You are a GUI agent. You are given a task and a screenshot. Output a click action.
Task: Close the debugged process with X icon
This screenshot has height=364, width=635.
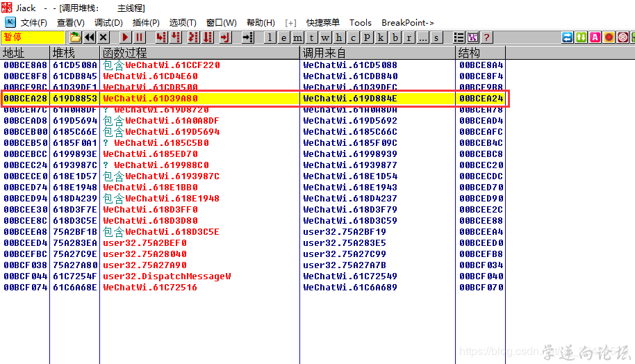[x=104, y=38]
